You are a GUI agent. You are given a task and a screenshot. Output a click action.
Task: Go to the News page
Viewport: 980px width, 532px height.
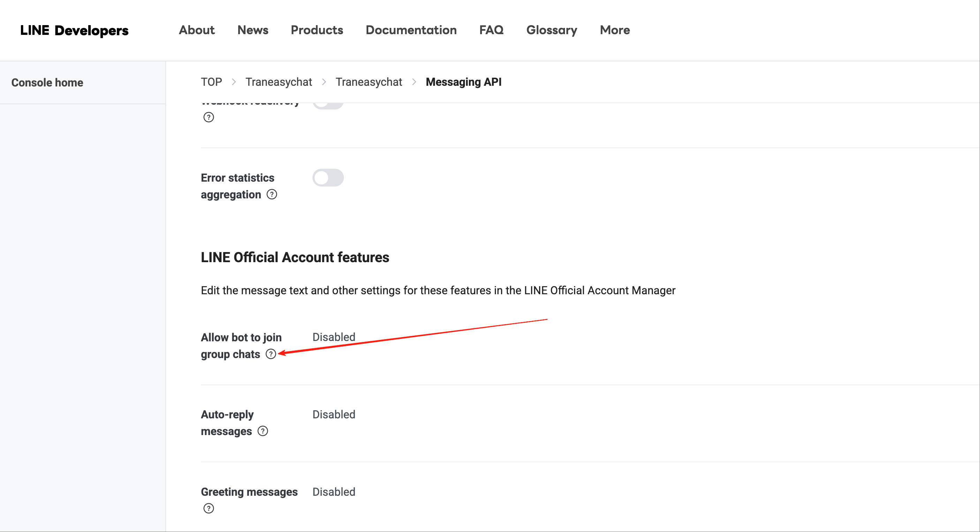(x=252, y=30)
